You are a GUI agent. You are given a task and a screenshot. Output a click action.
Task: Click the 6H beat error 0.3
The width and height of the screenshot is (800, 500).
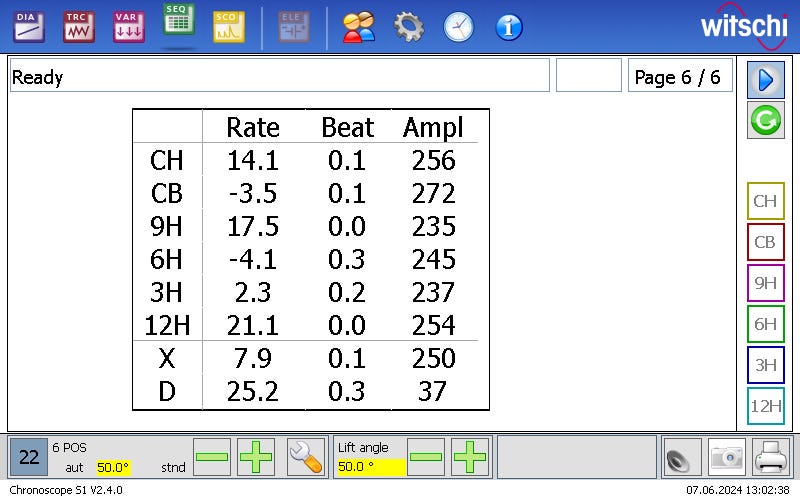pos(347,259)
